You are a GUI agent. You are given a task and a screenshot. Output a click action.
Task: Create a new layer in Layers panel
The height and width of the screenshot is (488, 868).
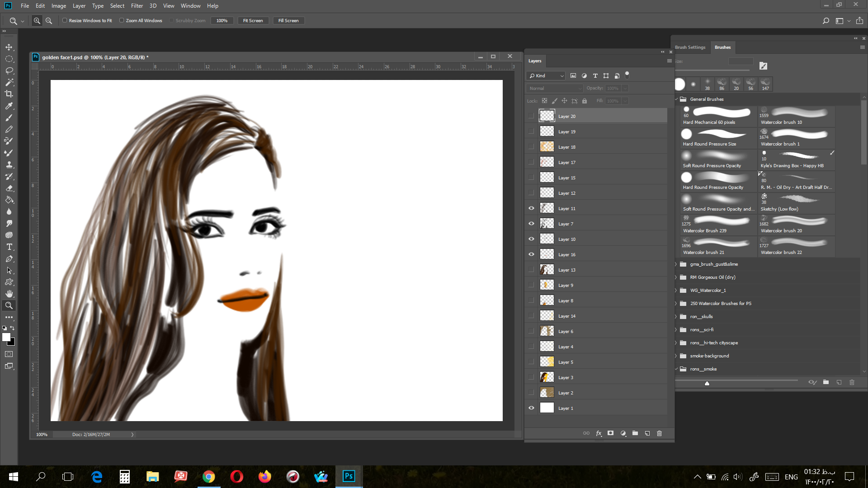click(x=647, y=433)
